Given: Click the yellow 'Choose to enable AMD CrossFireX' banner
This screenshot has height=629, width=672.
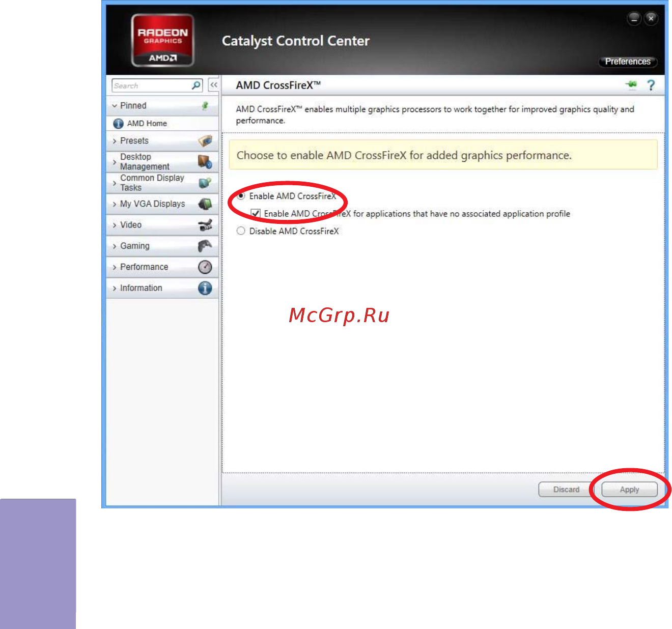Looking at the screenshot, I should pyautogui.click(x=443, y=155).
